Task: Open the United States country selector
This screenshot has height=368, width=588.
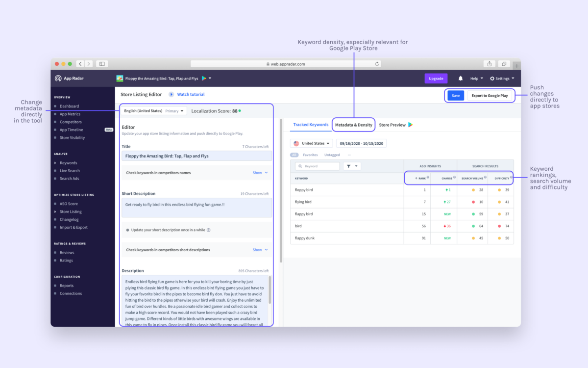Action: pos(312,143)
